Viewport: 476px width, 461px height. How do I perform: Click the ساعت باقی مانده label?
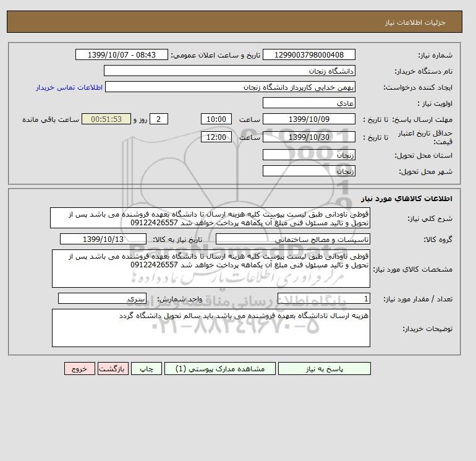coord(51,119)
